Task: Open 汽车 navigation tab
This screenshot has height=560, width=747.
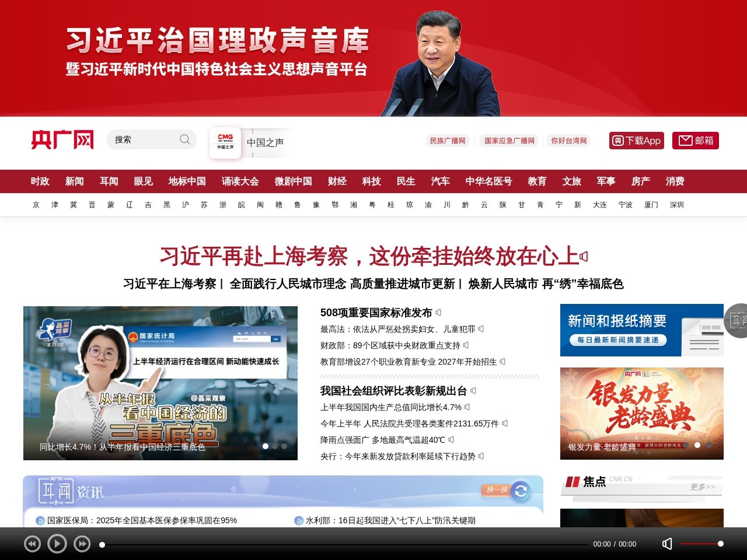Action: tap(441, 181)
